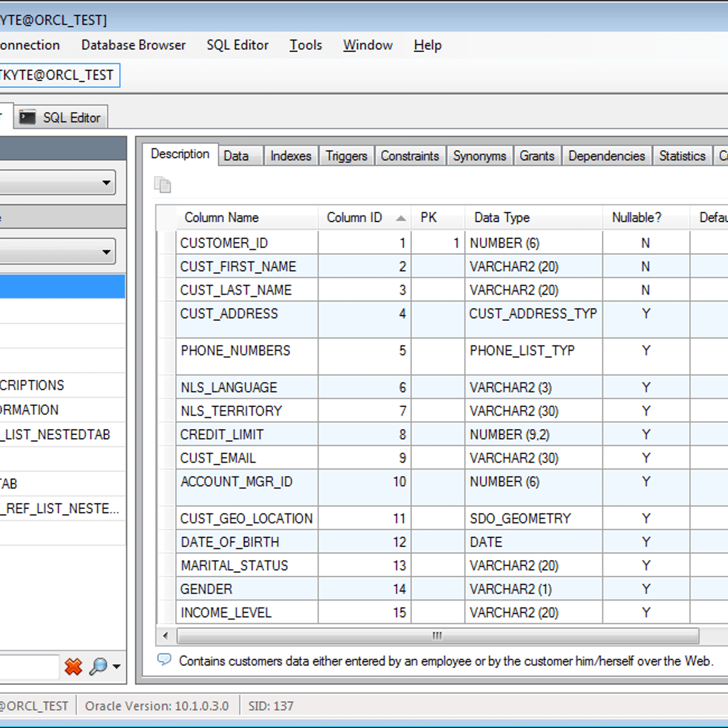The height and width of the screenshot is (728, 728).
Task: Click the copy grid contents icon
Action: 163,184
